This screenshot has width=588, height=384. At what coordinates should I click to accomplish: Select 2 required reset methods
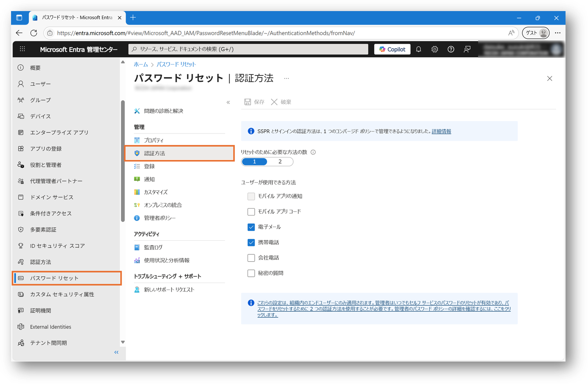click(280, 162)
